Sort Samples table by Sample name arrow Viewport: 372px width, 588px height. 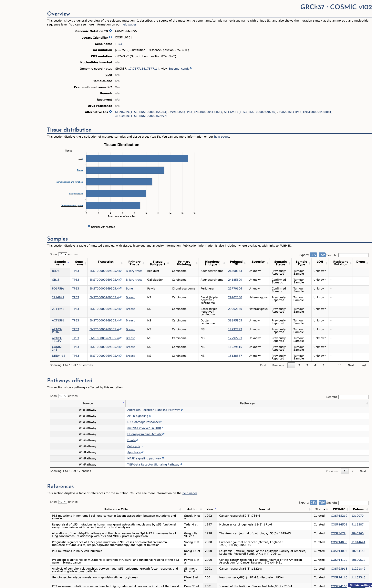(68, 263)
